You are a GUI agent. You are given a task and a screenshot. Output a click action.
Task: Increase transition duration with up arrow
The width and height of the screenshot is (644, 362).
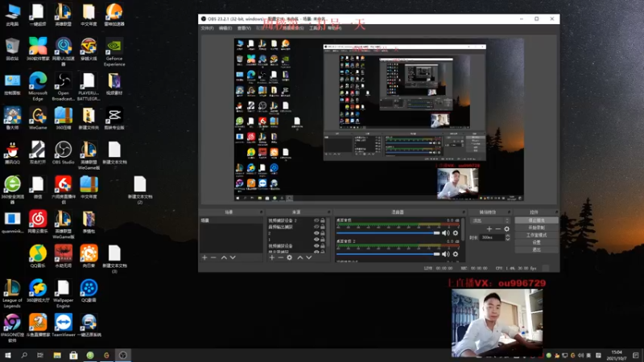pyautogui.click(x=508, y=236)
